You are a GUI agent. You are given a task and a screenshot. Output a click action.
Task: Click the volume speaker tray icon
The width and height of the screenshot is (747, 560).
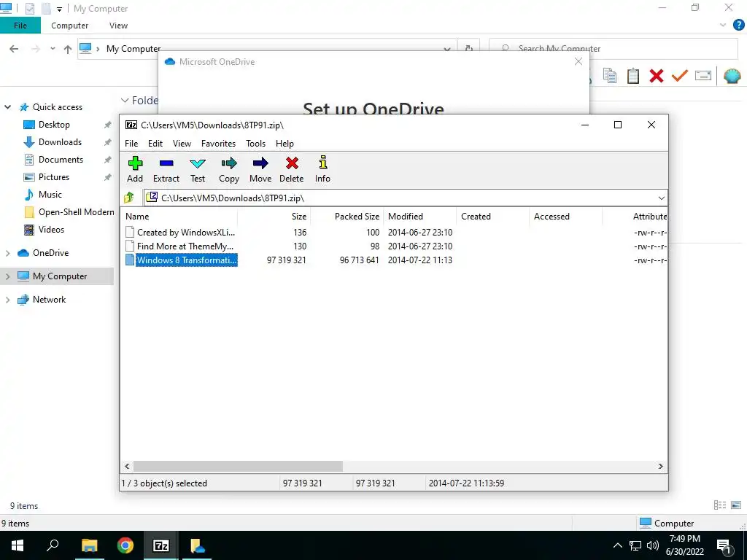pos(653,545)
